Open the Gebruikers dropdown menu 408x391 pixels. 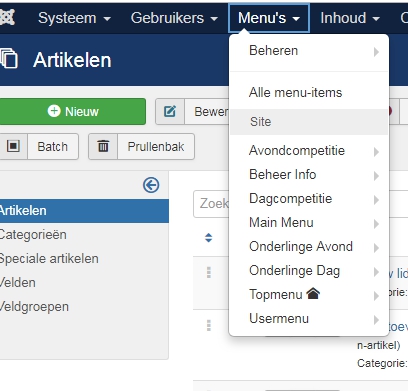point(174,18)
